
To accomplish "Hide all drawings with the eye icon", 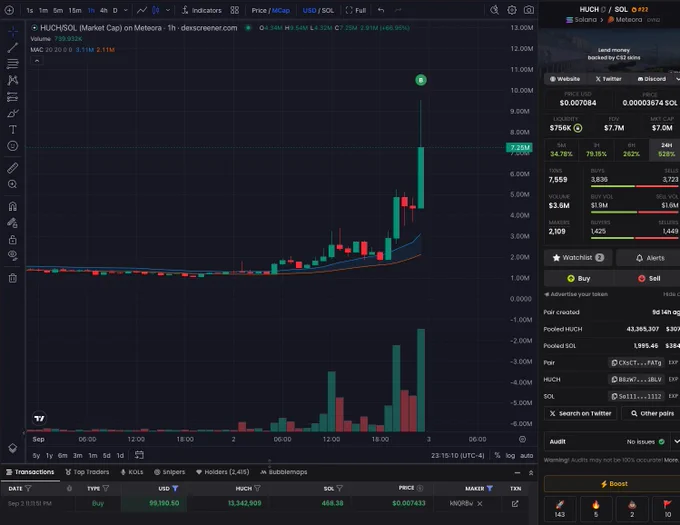I will point(13,256).
